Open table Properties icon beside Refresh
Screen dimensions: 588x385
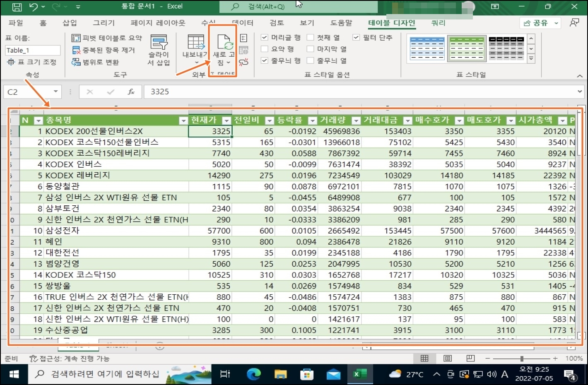tap(243, 38)
